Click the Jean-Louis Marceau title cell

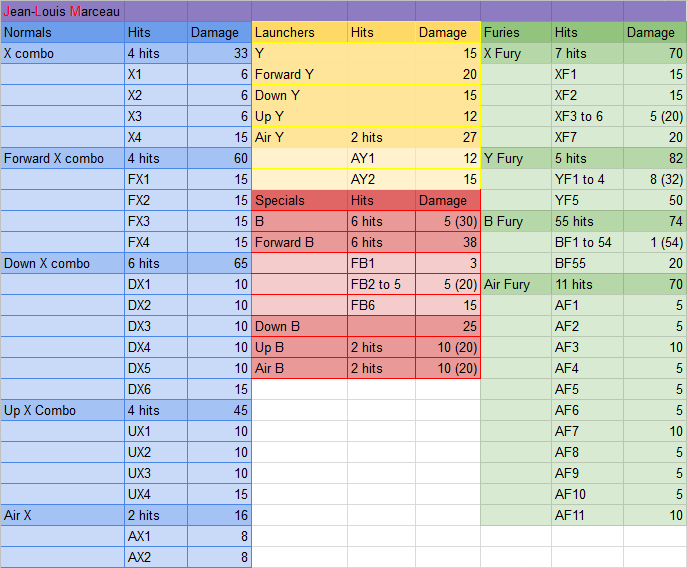(62, 11)
